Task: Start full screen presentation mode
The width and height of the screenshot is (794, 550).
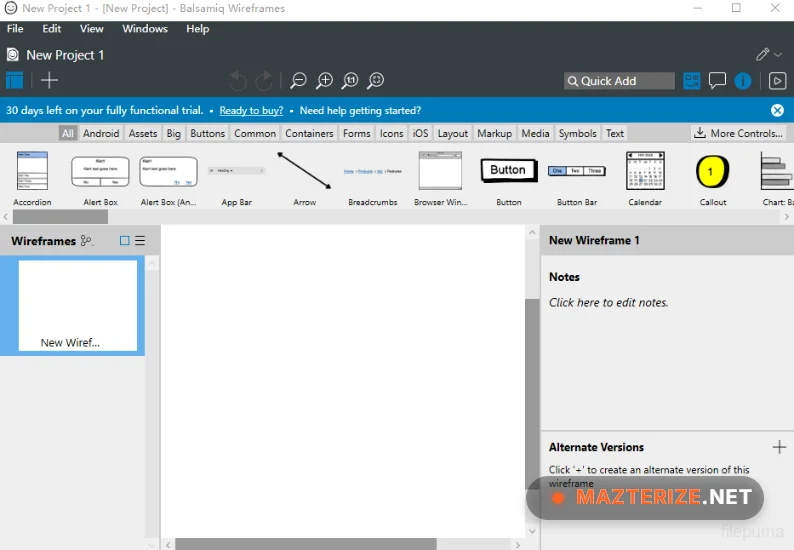Action: point(777,81)
